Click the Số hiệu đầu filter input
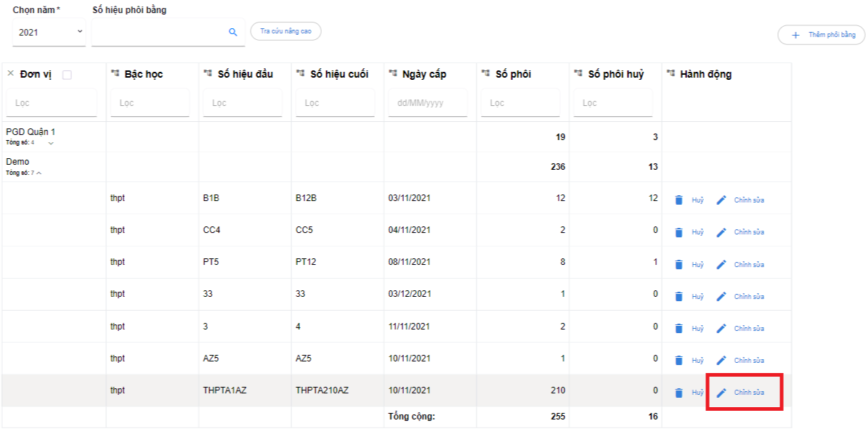Image resolution: width=868 pixels, height=434 pixels. point(244,103)
